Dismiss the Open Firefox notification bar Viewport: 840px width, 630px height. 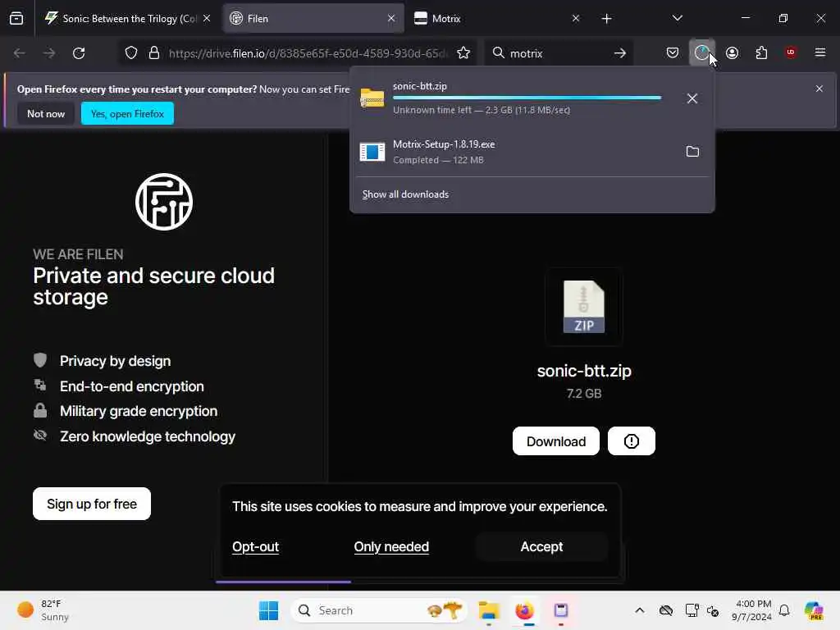(819, 89)
